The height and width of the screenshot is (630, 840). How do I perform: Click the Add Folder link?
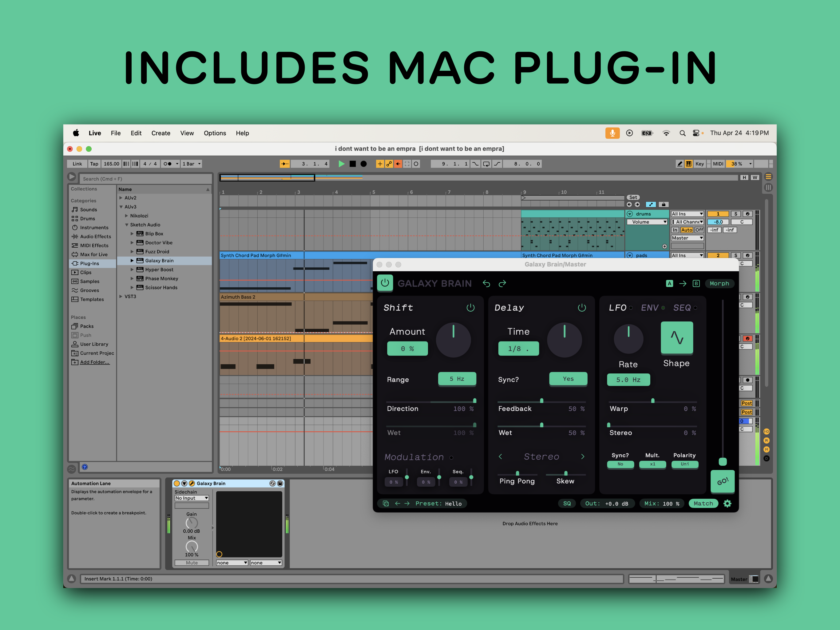(95, 362)
